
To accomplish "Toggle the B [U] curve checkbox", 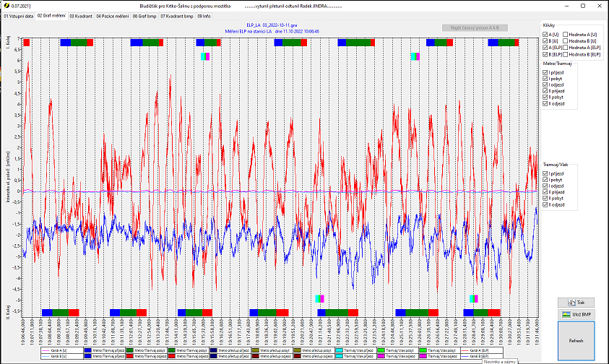I will [x=546, y=41].
